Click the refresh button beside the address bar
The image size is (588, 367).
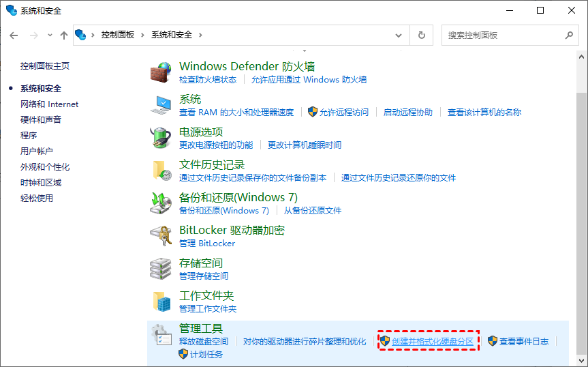[x=422, y=35]
